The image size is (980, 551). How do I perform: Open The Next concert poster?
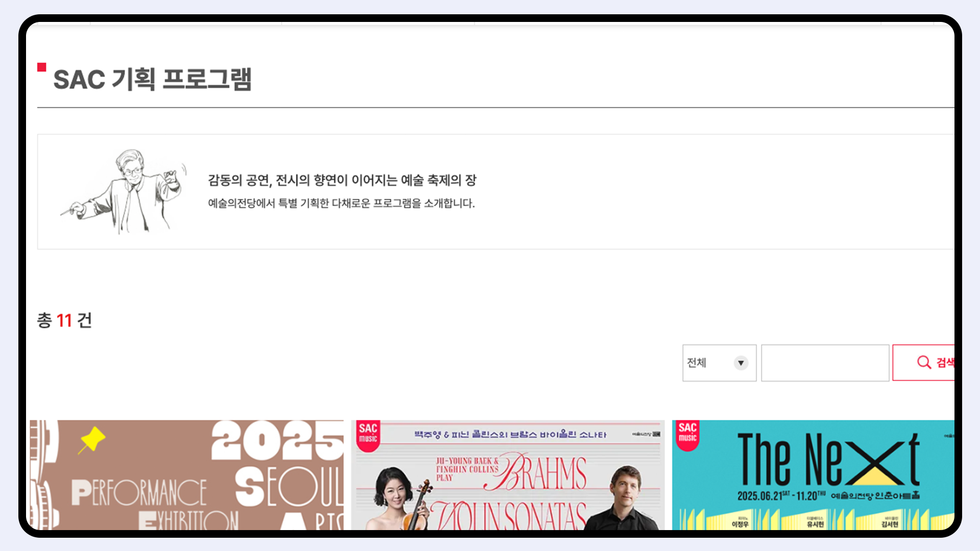[813, 475]
